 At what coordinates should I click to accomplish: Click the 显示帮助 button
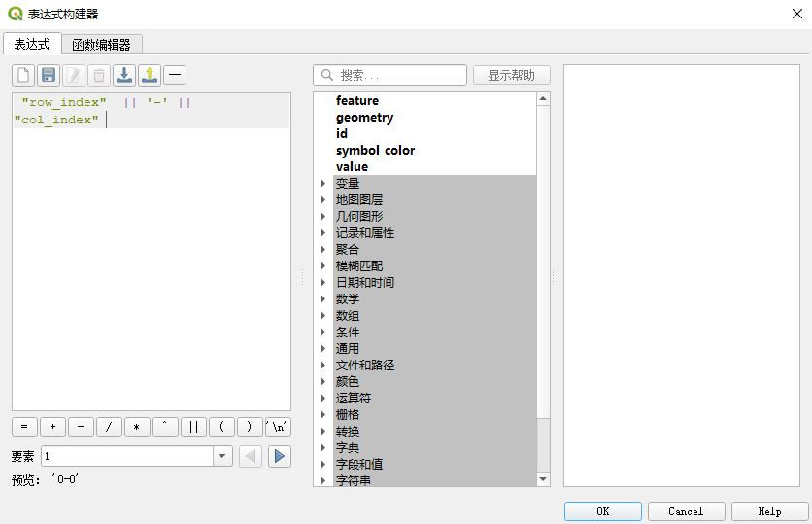512,75
